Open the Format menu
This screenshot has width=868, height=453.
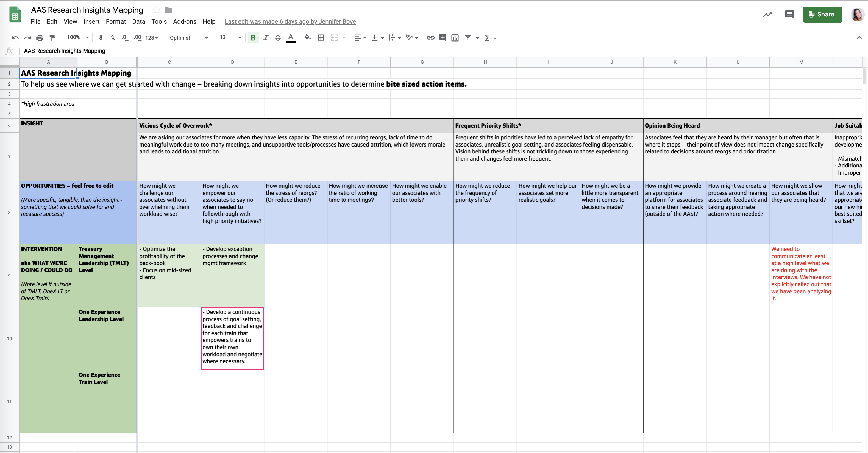click(x=116, y=21)
